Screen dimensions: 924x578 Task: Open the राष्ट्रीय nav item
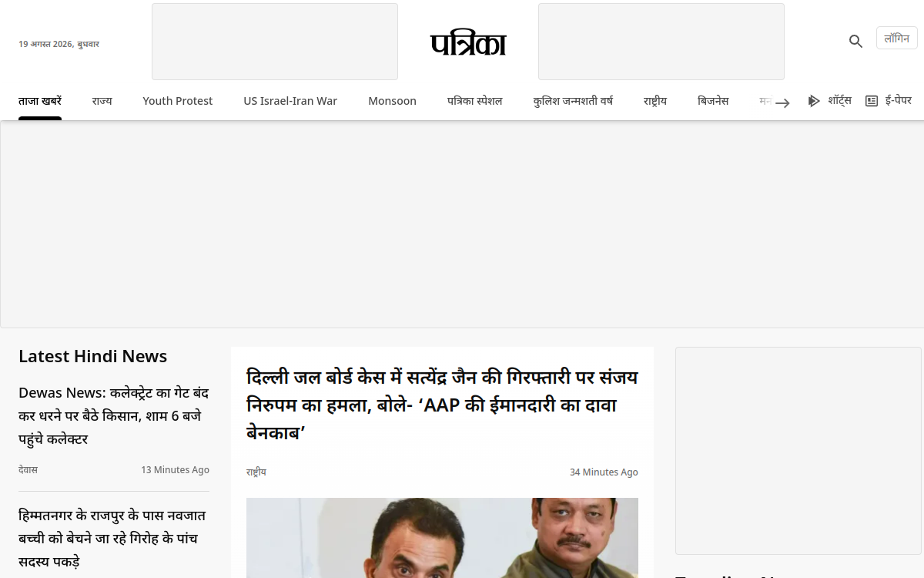[x=655, y=101]
